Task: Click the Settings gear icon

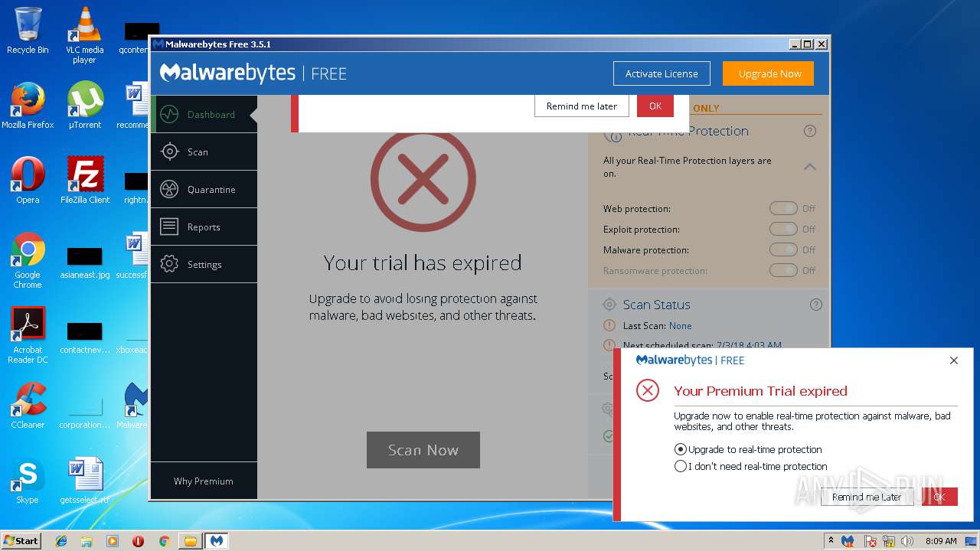Action: (169, 264)
